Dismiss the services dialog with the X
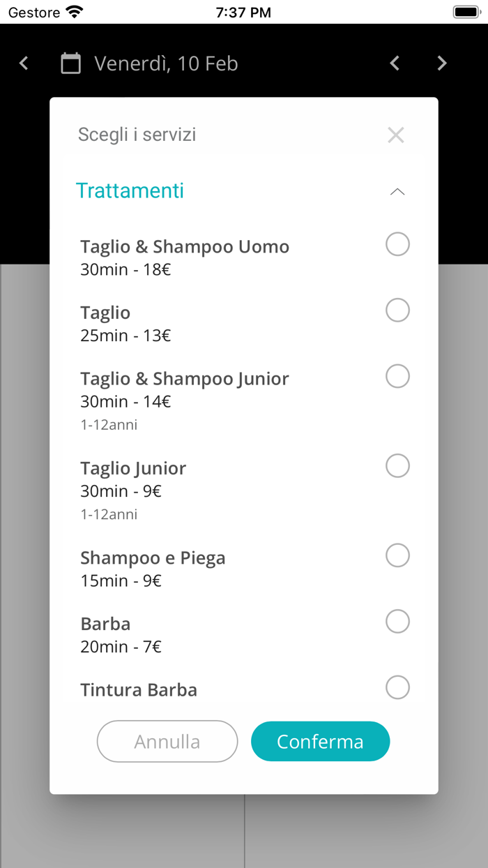 [395, 135]
